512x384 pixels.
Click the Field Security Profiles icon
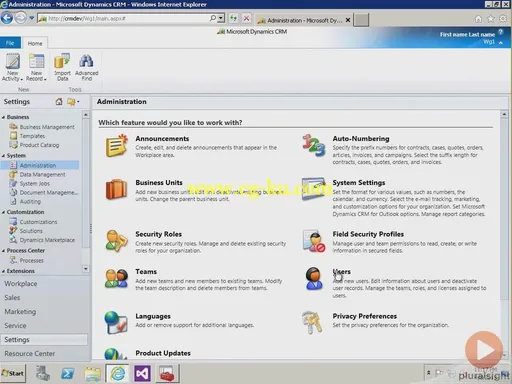point(314,241)
